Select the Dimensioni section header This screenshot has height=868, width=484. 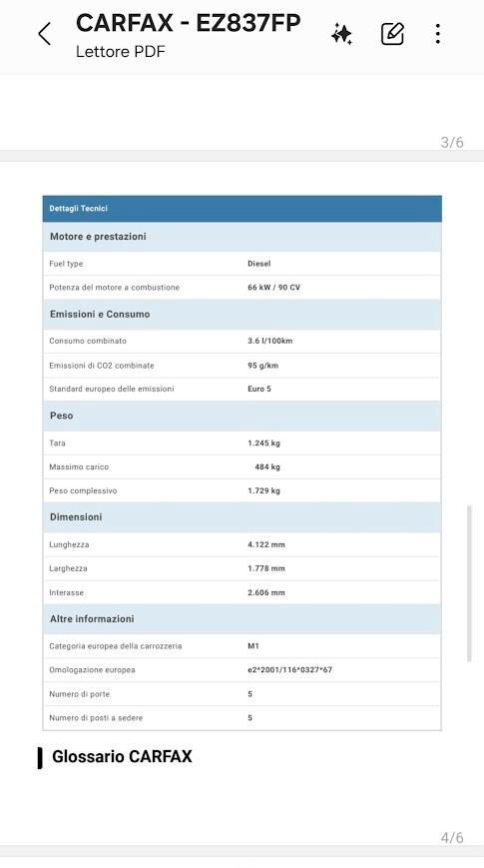242,517
